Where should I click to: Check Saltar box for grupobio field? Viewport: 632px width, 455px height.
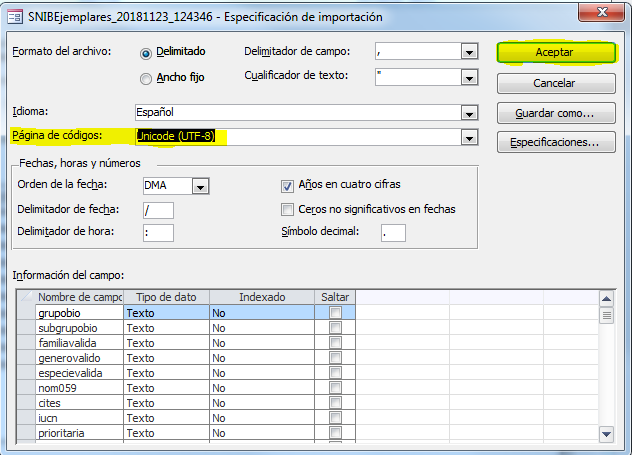point(335,313)
